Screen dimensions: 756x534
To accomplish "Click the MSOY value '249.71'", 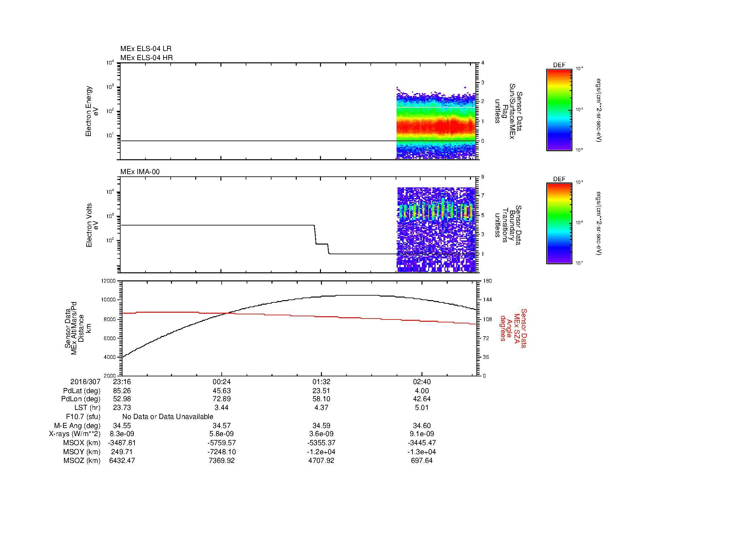I will [x=122, y=452].
